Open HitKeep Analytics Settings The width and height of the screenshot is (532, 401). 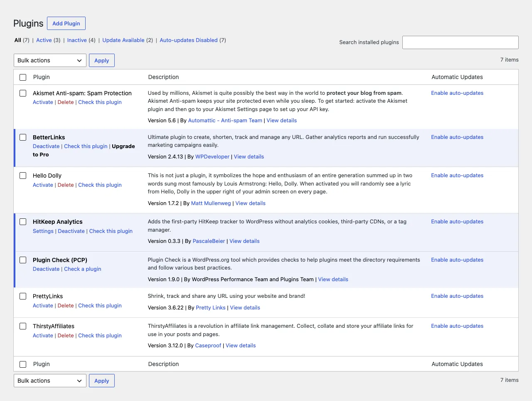pyautogui.click(x=43, y=231)
